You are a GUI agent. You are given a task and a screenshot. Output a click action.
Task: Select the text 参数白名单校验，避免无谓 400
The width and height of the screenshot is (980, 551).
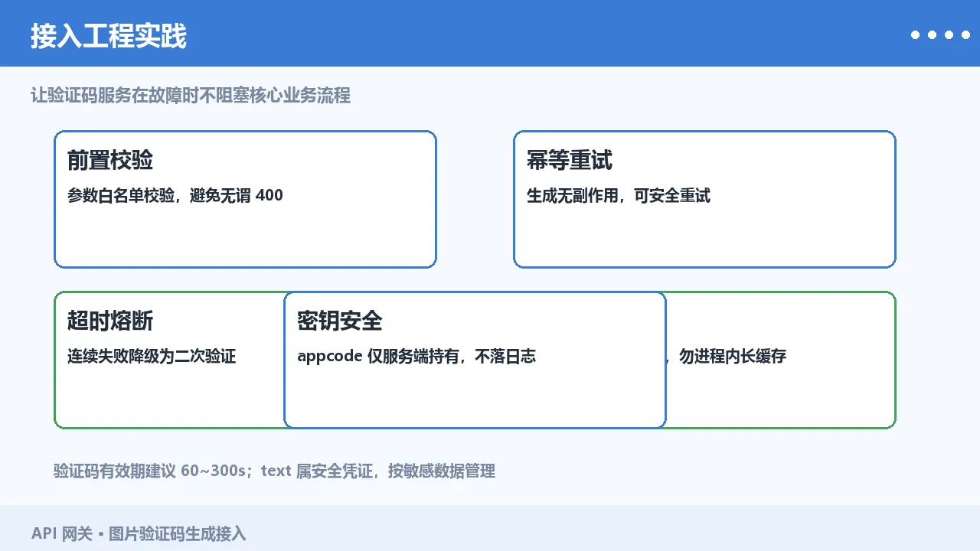175,196
